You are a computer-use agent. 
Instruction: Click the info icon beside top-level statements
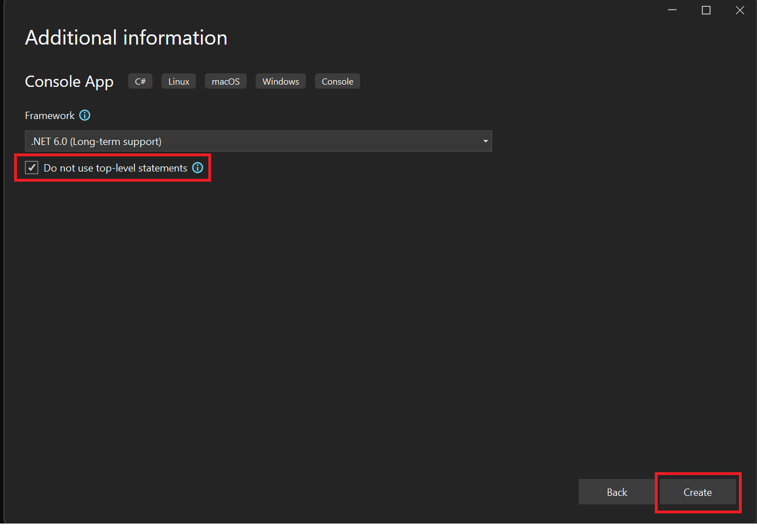pos(198,168)
